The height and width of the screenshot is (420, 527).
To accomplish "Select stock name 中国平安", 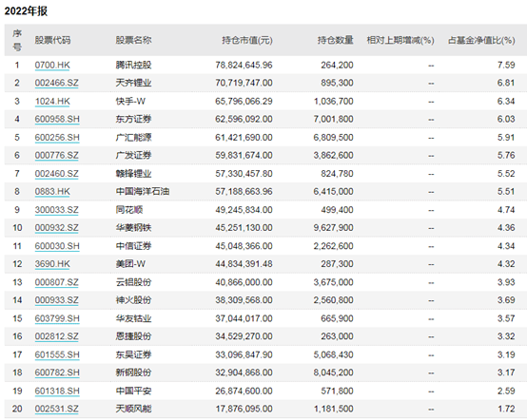I will point(133,391).
